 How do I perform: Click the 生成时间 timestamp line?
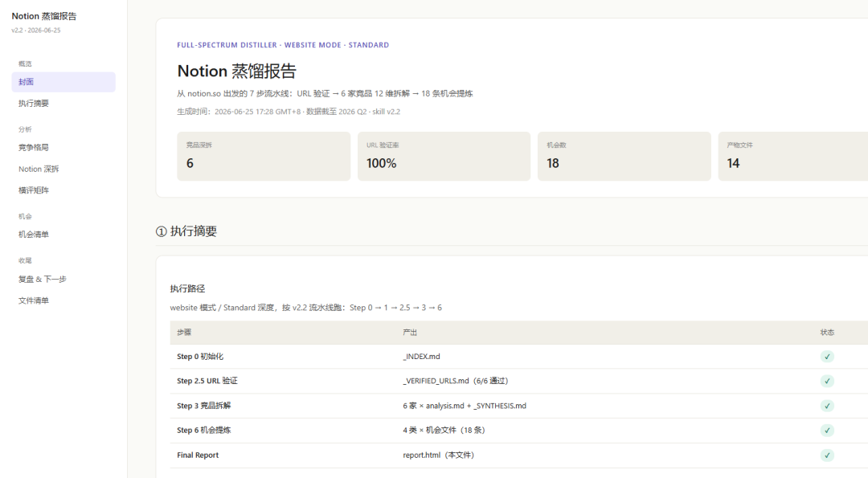289,111
